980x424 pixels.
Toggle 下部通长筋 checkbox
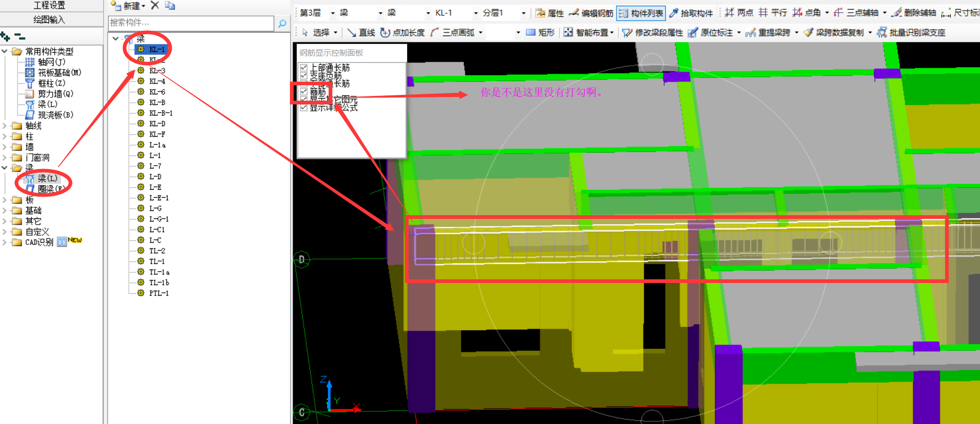[x=304, y=83]
